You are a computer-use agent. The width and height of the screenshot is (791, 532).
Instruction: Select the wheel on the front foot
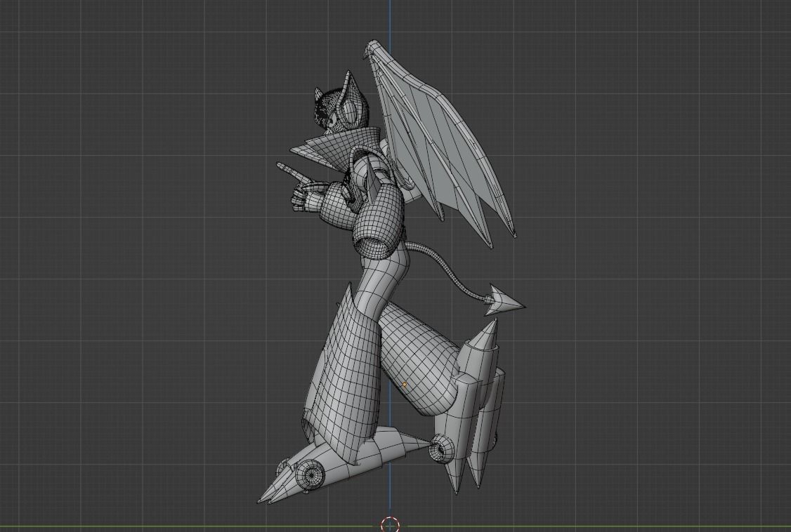(309, 474)
